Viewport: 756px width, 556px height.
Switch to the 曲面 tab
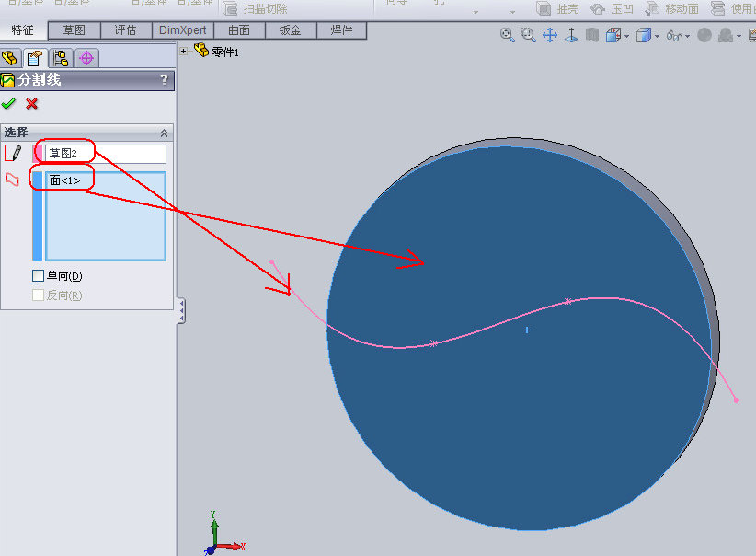pos(239,30)
